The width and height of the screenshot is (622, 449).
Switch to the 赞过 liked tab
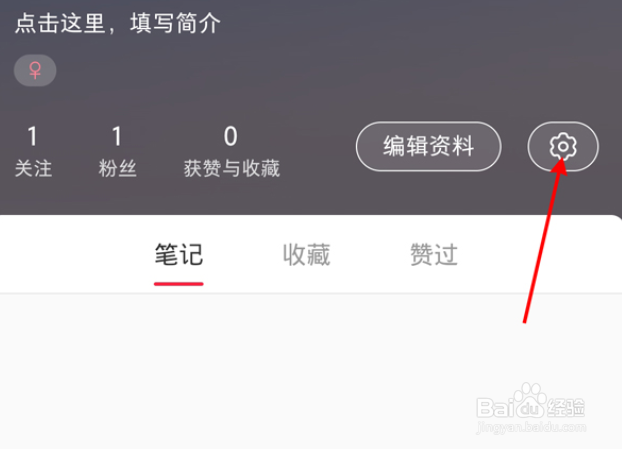click(434, 254)
